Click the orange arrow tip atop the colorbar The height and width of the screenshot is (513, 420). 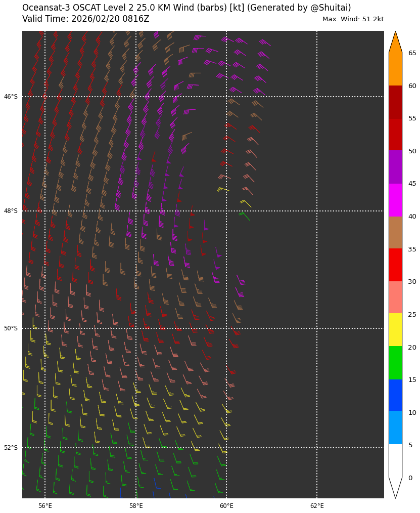tap(395, 43)
